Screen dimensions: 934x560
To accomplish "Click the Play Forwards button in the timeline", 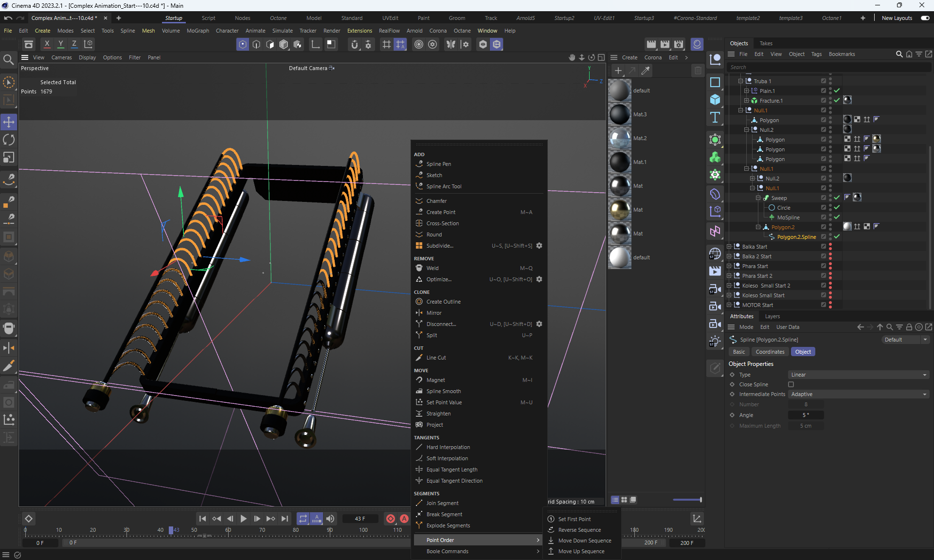I will click(243, 519).
